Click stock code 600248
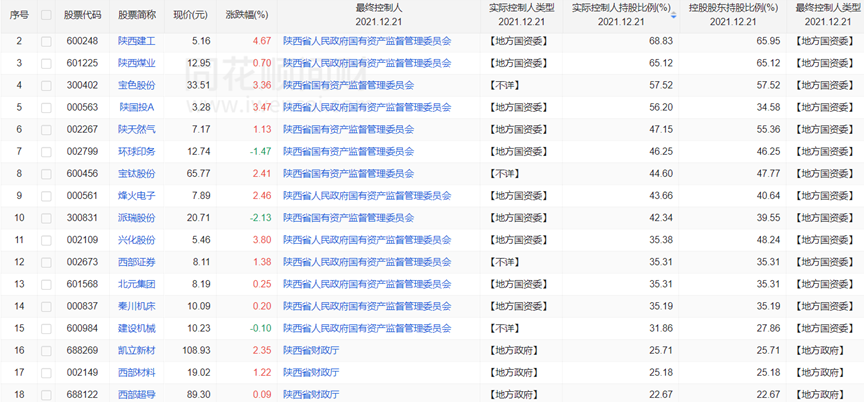864x402 pixels. click(x=82, y=41)
